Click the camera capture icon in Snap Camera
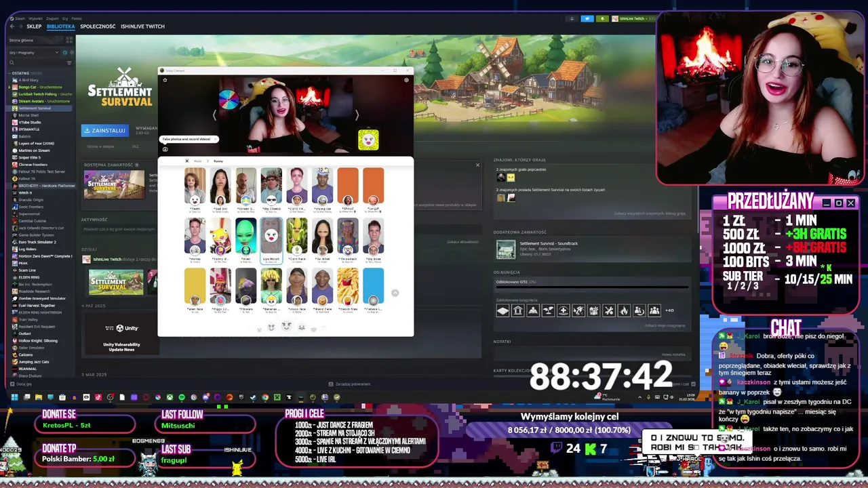Viewport: 868px width, 488px height. (165, 149)
